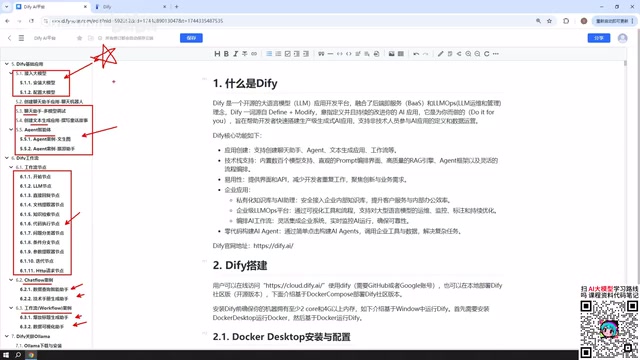This screenshot has width=640, height=360.
Task: Collapse outline section 5.5 Agent
Action: click(x=11, y=130)
